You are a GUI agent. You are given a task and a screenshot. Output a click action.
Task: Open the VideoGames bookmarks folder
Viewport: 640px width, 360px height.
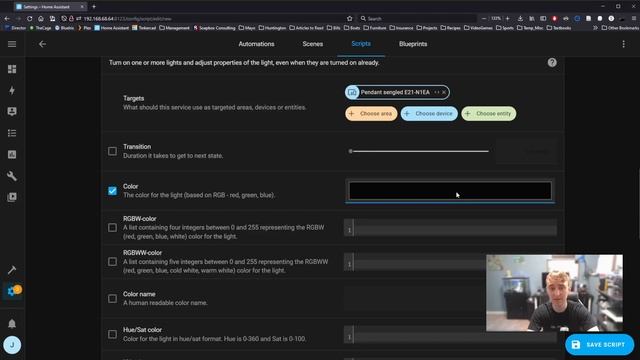478,28
